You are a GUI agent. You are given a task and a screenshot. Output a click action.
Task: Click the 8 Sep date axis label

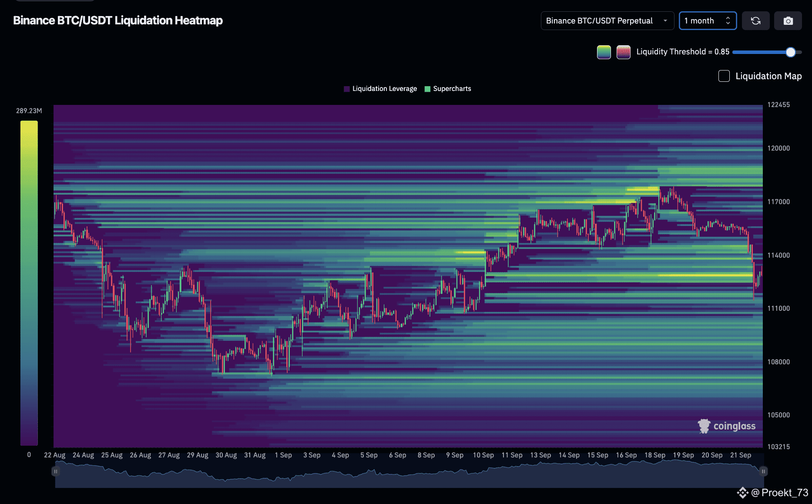426,455
